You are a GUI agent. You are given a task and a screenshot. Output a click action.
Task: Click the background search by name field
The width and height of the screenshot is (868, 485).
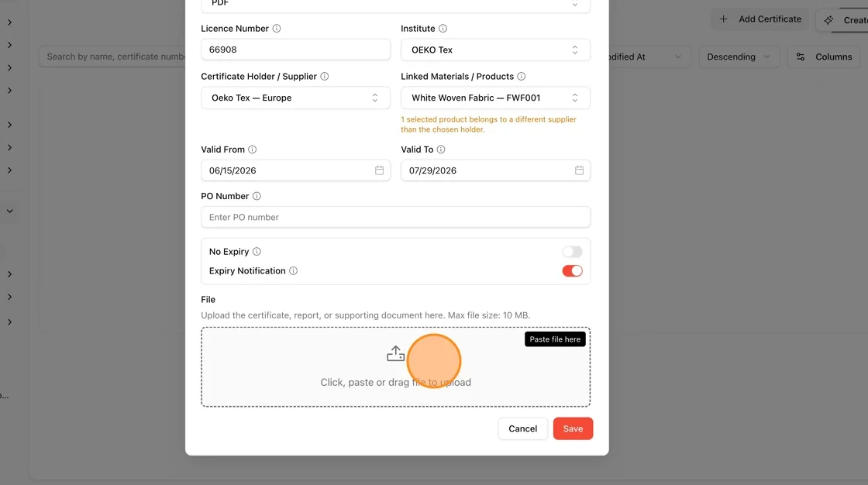pos(112,57)
